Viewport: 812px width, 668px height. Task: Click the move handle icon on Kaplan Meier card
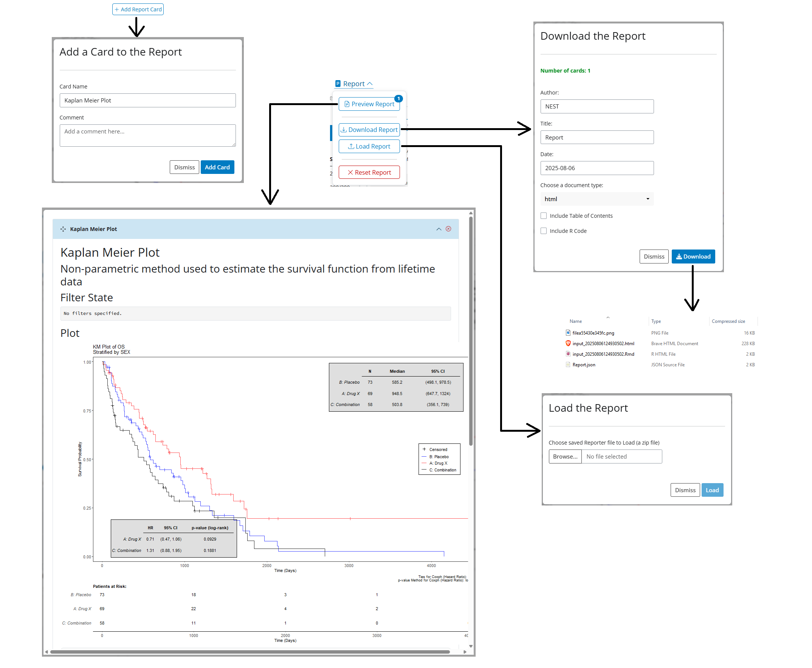pos(63,229)
